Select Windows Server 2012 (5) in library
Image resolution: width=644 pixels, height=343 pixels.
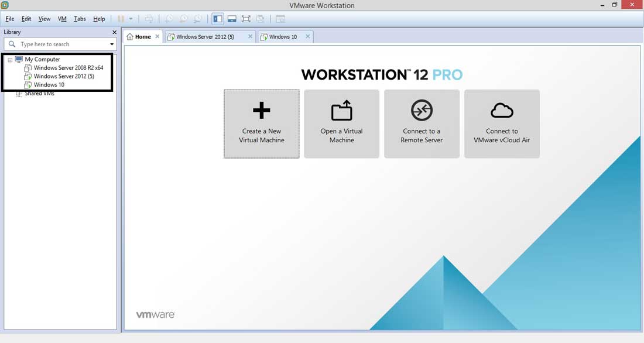64,77
